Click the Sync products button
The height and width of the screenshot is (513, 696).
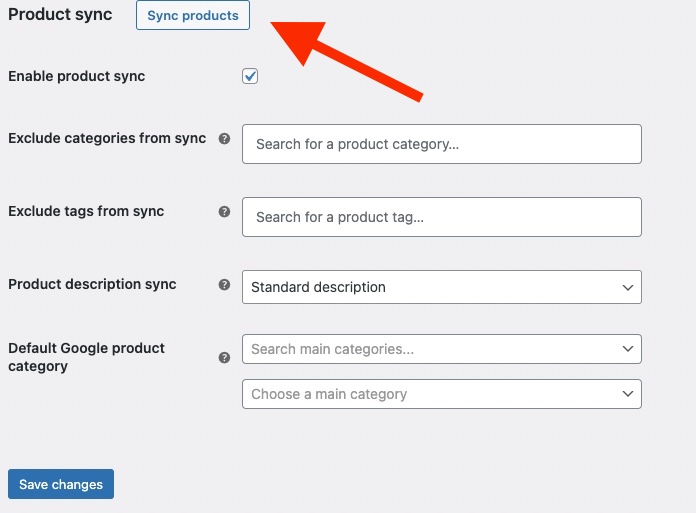(193, 16)
